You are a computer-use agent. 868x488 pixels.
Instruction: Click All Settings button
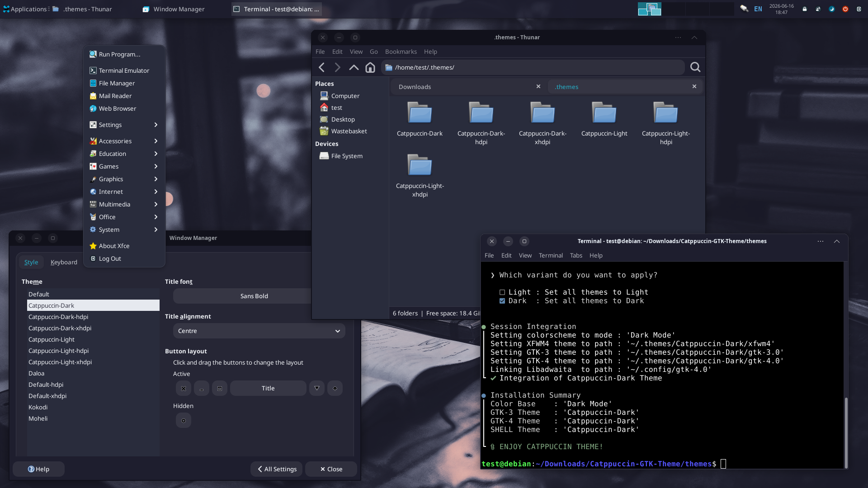coord(277,469)
